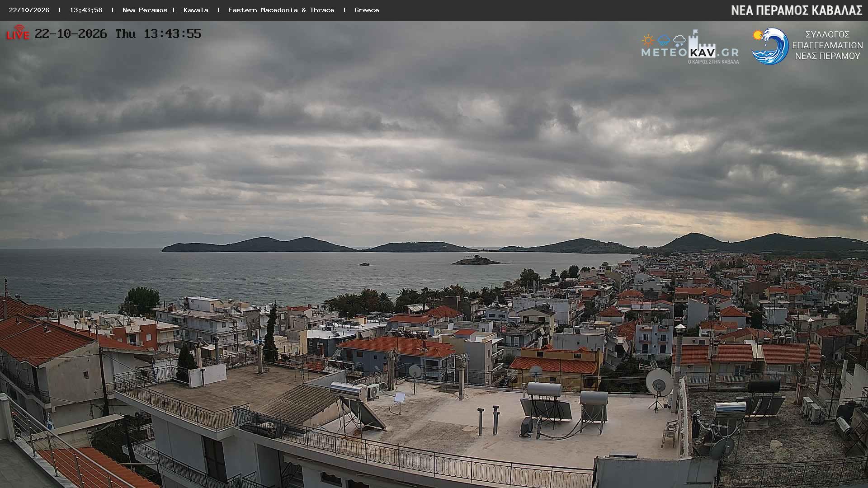Click the overlay timestamp 22-10-2026 Thu 13:43:55
Viewport: 868px width, 488px height.
click(118, 34)
